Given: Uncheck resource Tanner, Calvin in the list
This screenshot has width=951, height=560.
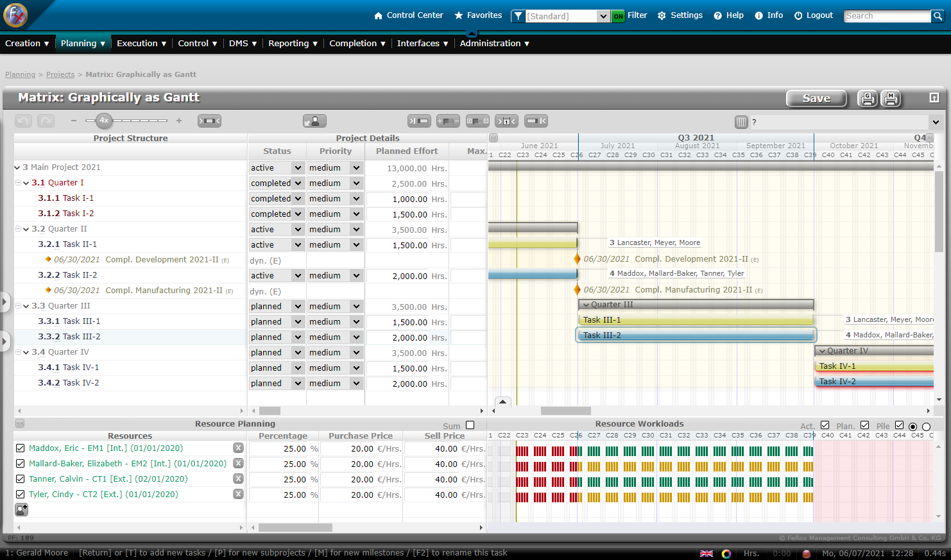Looking at the screenshot, I should (x=20, y=479).
